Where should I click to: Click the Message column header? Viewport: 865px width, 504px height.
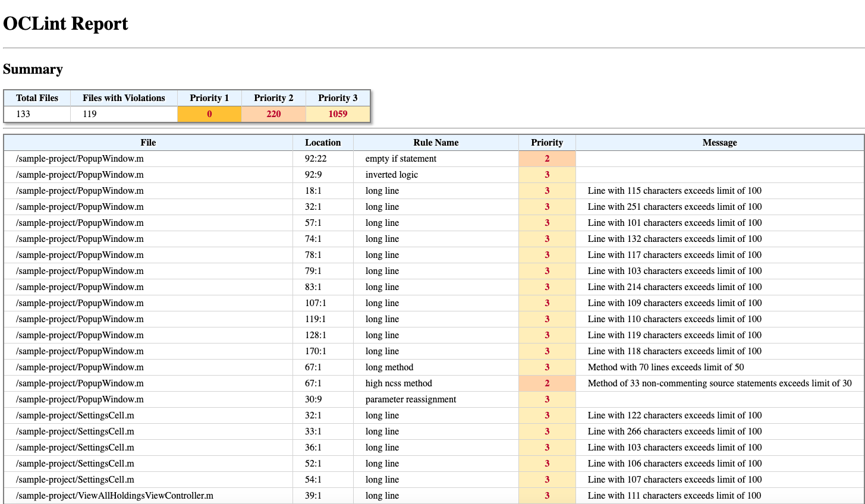click(719, 143)
